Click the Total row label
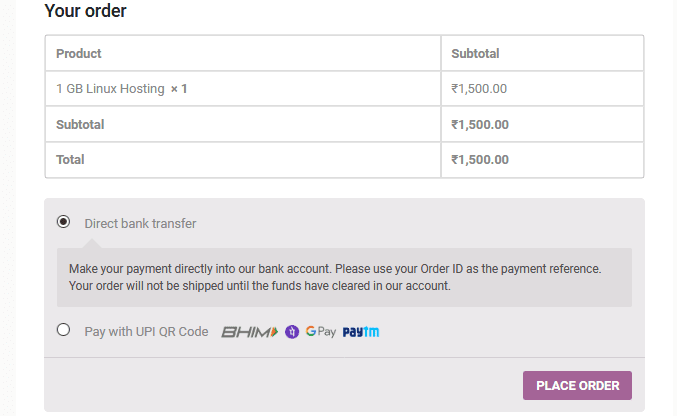Image resolution: width=677 pixels, height=416 pixels. pyautogui.click(x=70, y=160)
